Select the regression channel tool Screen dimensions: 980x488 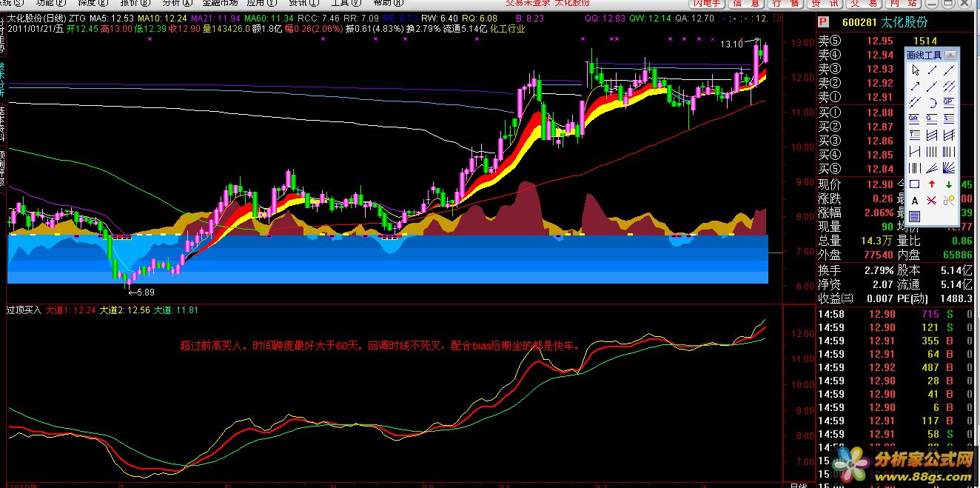point(932,135)
